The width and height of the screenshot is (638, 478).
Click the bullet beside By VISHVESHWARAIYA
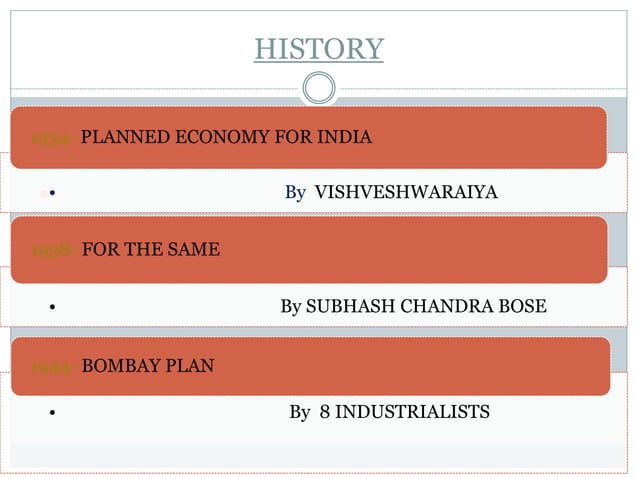pyautogui.click(x=52, y=193)
